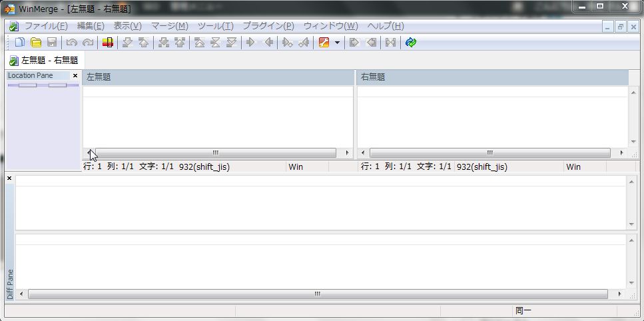Open the Options wrench icon
This screenshot has height=321, width=644.
(x=324, y=42)
